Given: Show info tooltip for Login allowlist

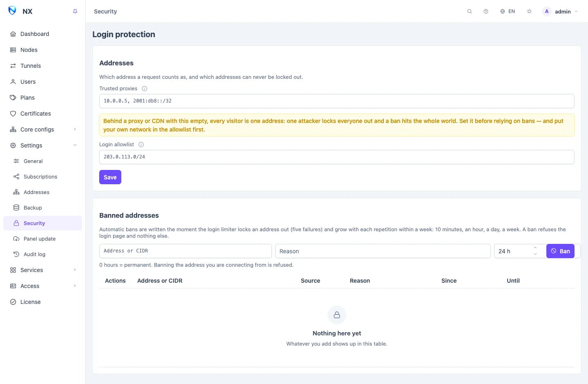Looking at the screenshot, I should 141,145.
